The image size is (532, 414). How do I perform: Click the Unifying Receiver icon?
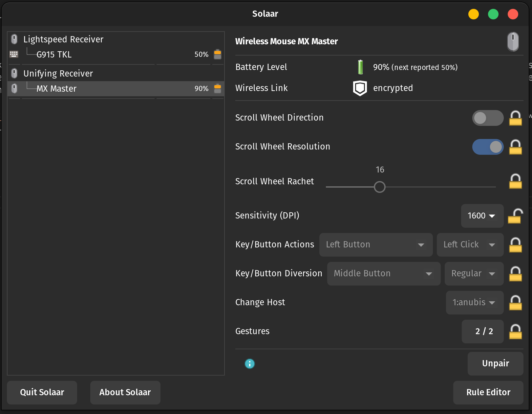tap(14, 73)
